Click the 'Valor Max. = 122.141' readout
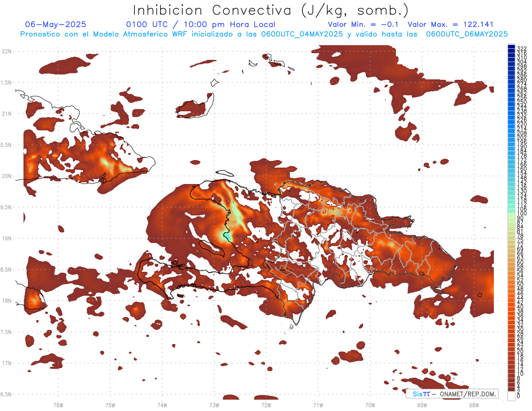Viewport: 532px width, 411px height. pos(450,25)
